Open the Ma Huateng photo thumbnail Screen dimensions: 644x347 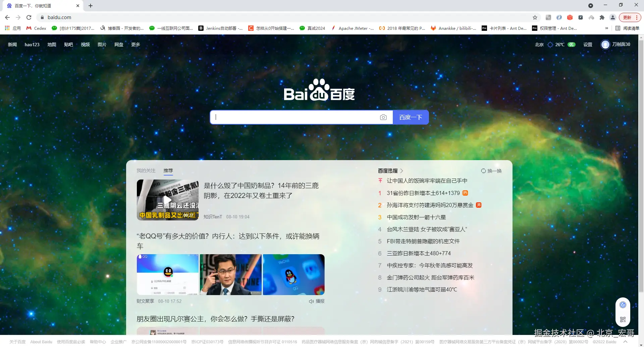(x=231, y=275)
